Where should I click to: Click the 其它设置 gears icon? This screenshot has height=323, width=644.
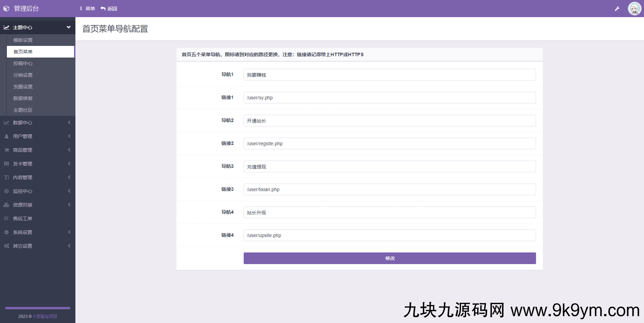tap(7, 246)
